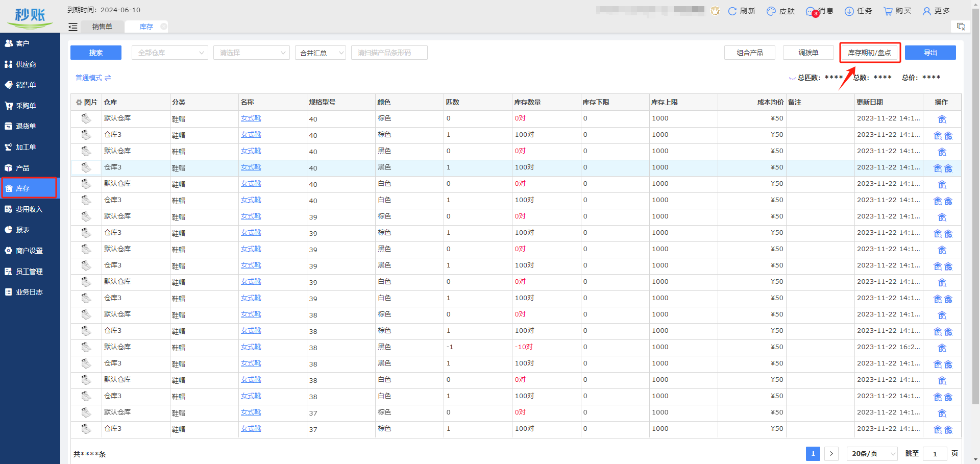Viewport: 980px width, 464px height.
Task: Open 采购单 purchase orders in the sidebar
Action: tap(30, 106)
